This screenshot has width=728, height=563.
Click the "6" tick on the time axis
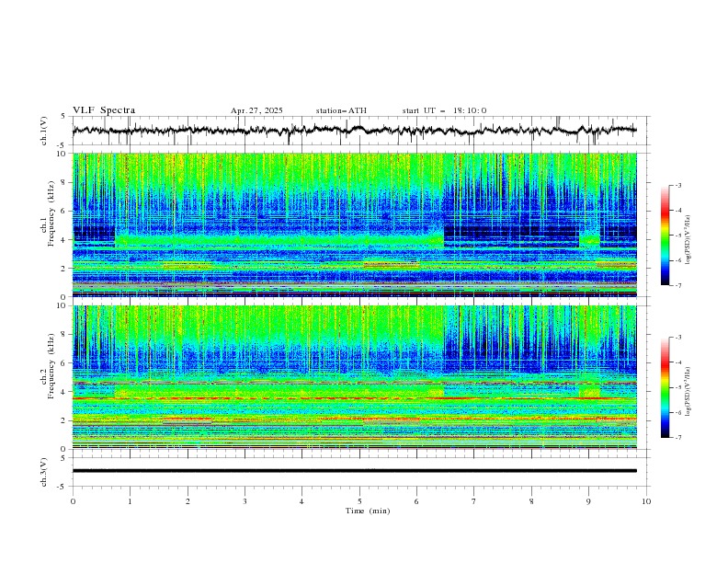coord(416,501)
